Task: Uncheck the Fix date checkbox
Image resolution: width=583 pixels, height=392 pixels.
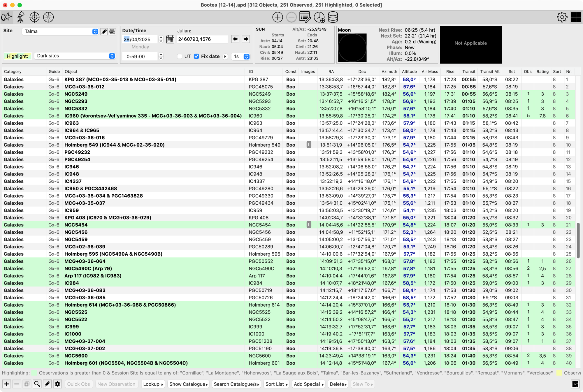Action: (196, 56)
